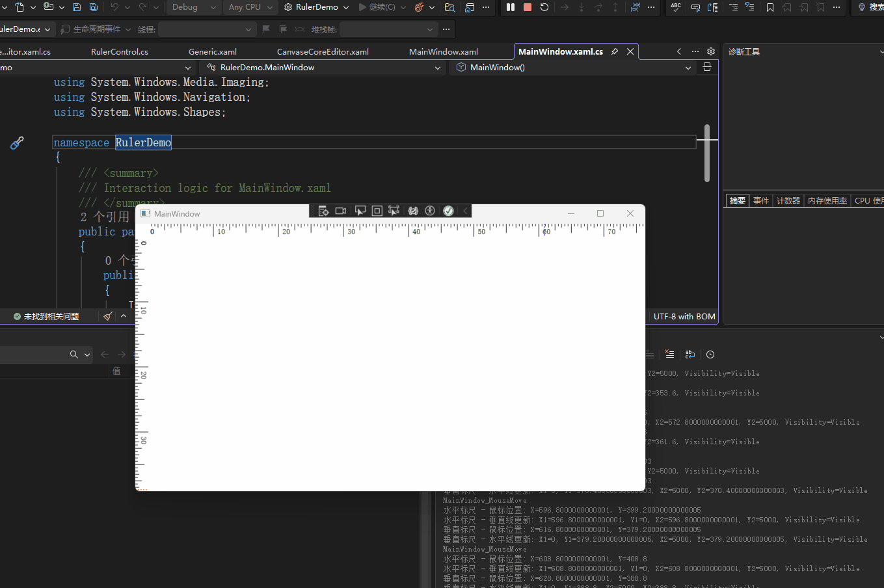This screenshot has width=884, height=588.
Task: Open the Any CPU platform dropdown
Action: 250,7
